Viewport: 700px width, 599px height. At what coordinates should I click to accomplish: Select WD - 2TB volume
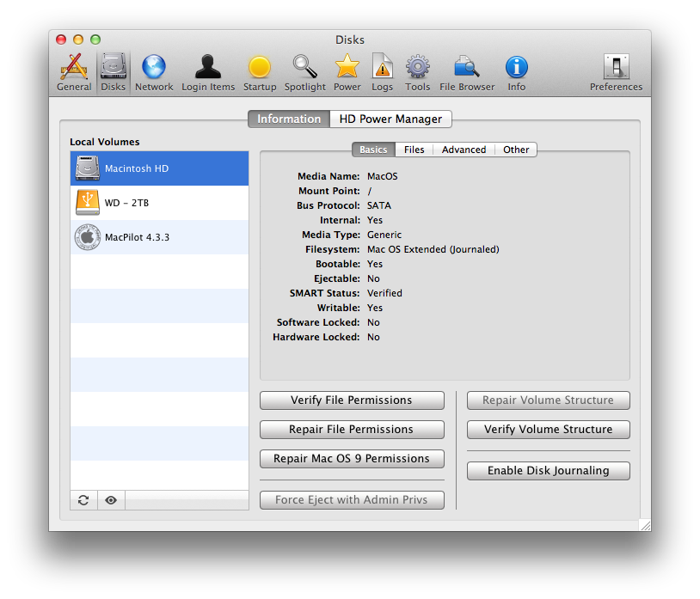coord(159,203)
